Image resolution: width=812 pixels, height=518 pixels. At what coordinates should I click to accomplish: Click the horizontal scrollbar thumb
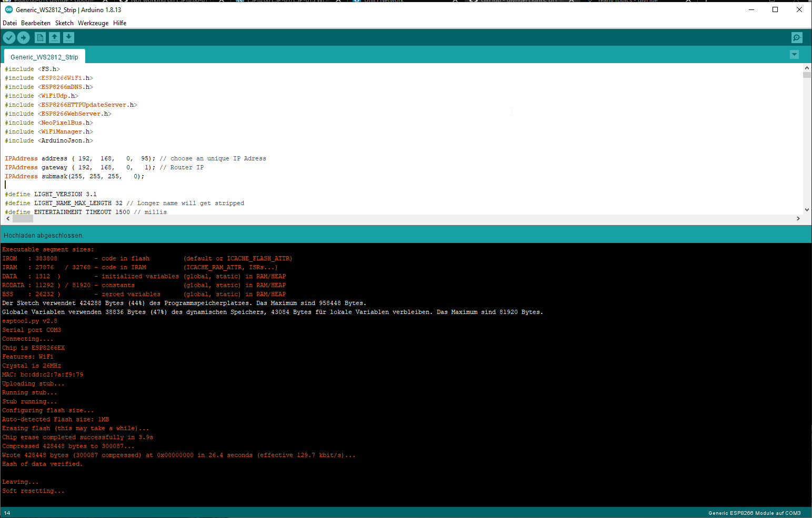point(23,218)
